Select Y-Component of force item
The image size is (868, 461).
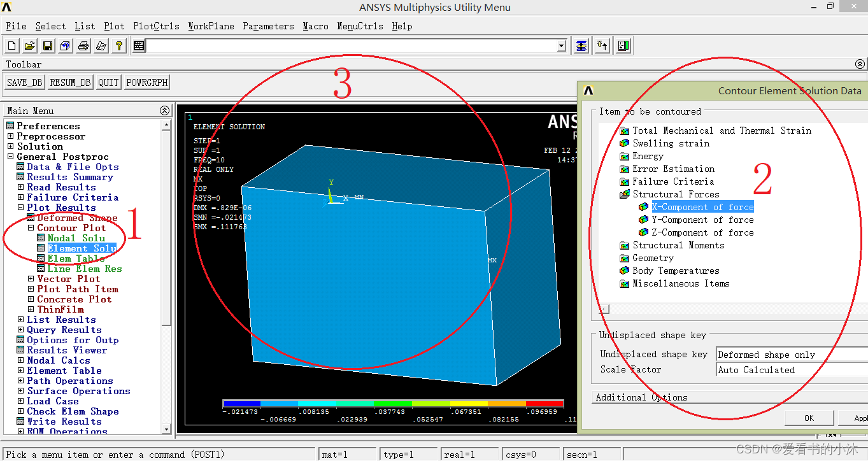(702, 220)
